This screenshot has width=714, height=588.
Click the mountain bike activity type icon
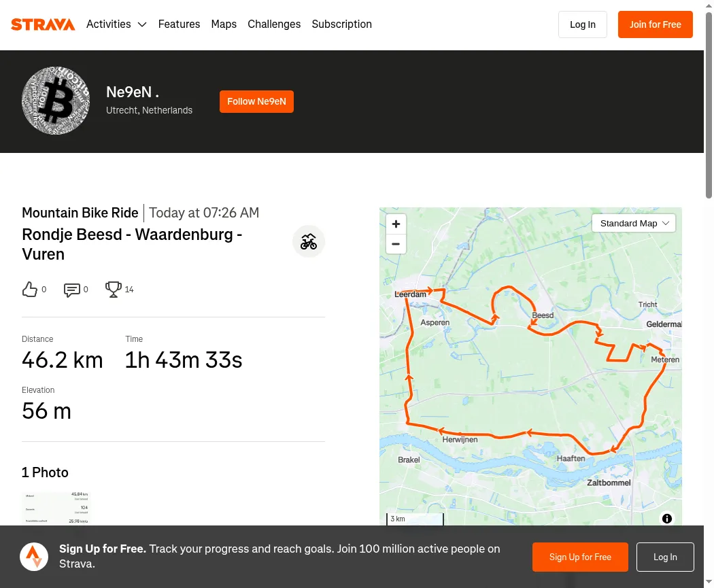[309, 242]
